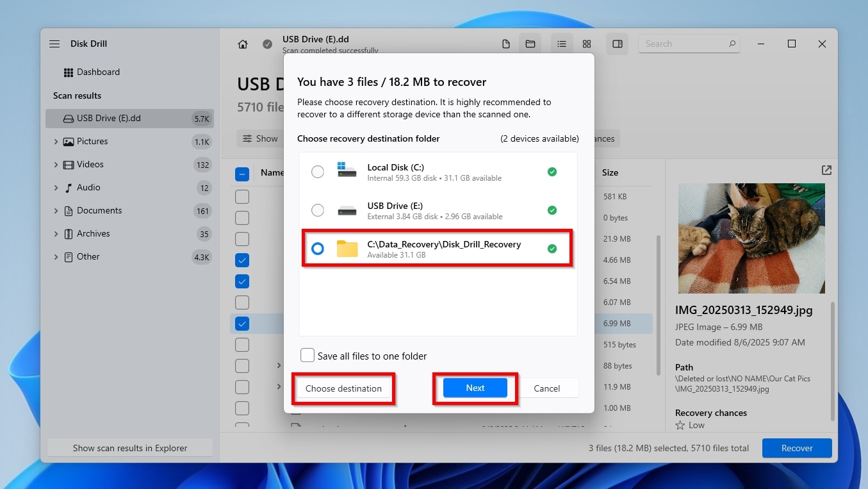Viewport: 868px width, 489px height.
Task: Click the USB Drive (E:) drive icon
Action: point(347,211)
